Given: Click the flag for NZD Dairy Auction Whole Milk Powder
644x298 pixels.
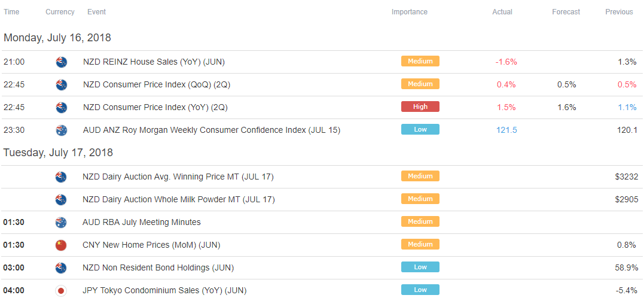Looking at the screenshot, I should 61,200.
